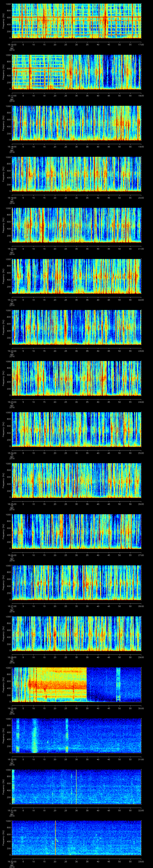Screen dimensions: 153x868
Task: Open the spectrogram panel starting at 16:27:00
Action: click(x=77, y=582)
